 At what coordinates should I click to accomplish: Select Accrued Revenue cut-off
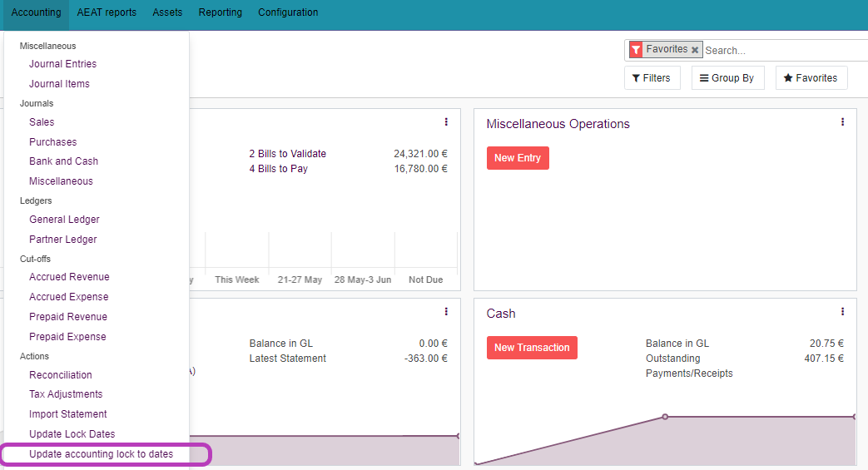click(69, 277)
